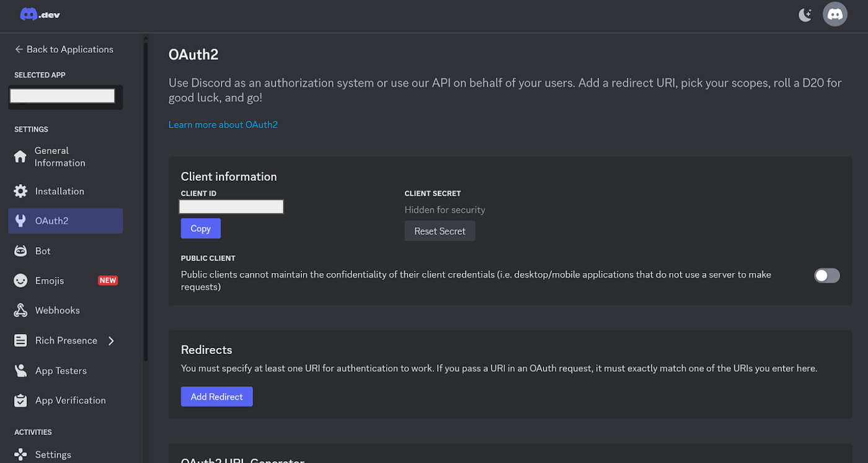Click the Webhooks icon in sidebar
The width and height of the screenshot is (868, 463).
[20, 310]
